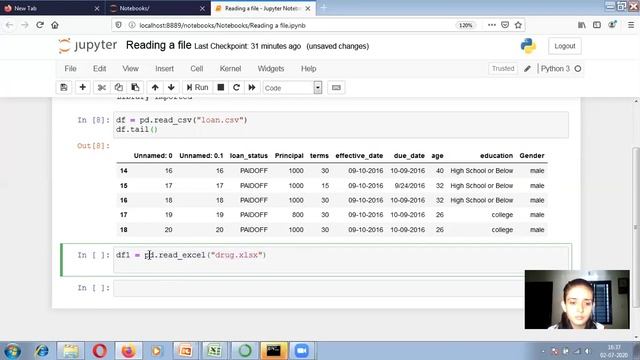Screen dimensions: 640x360
Task: Open the page actions three-dots menu
Action: (x=492, y=25)
